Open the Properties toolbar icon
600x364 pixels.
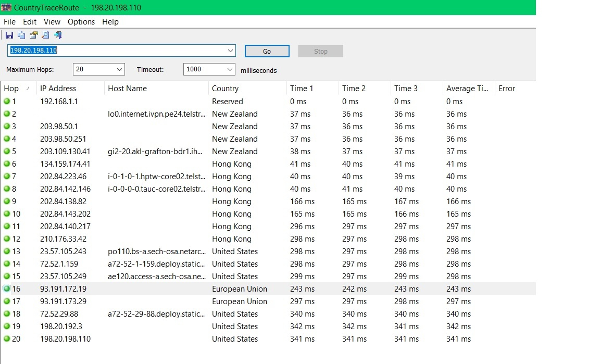[34, 35]
